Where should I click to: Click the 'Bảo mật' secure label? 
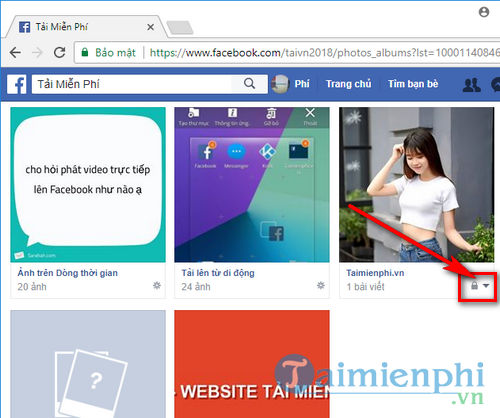pos(115,53)
